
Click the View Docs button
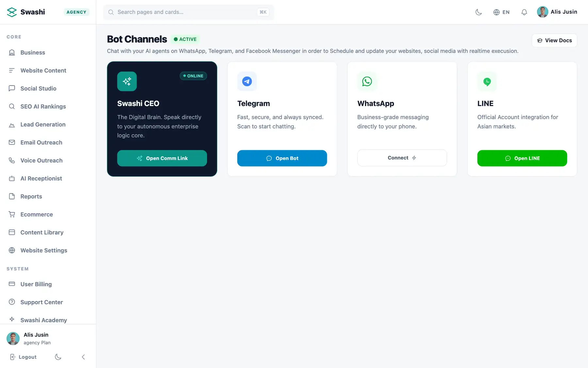click(554, 41)
